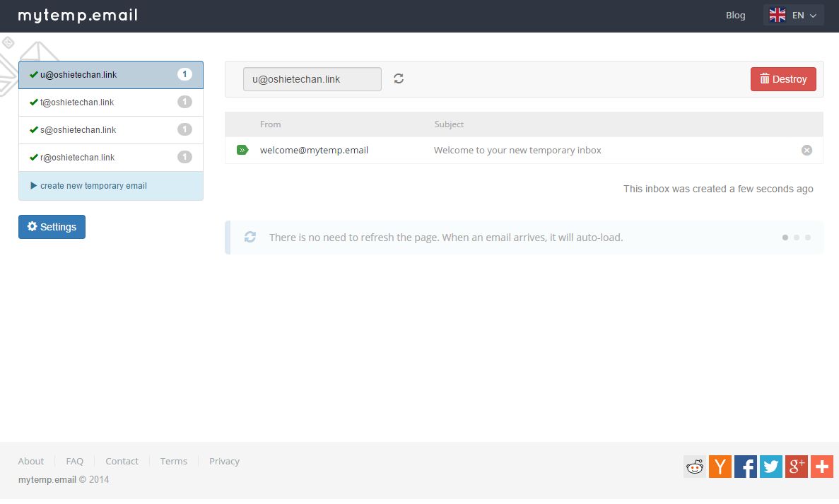The width and height of the screenshot is (839, 504).
Task: Click the sync icon in the auto-load notice
Action: tap(250, 237)
